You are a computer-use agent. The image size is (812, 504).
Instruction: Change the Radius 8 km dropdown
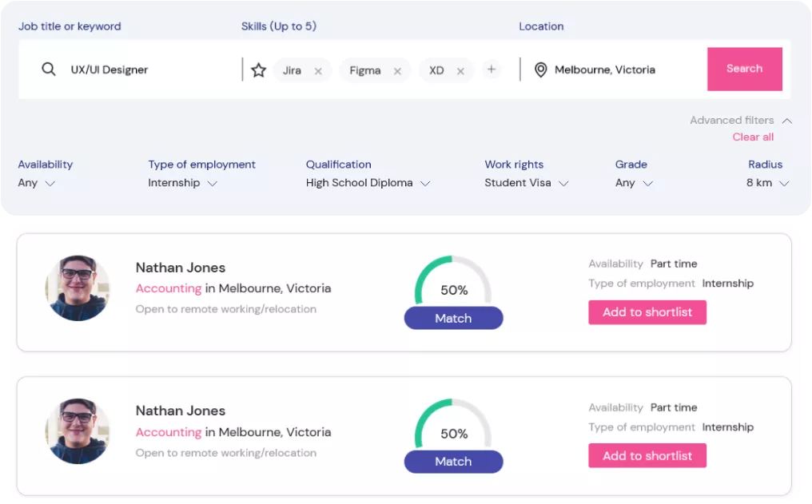click(767, 183)
